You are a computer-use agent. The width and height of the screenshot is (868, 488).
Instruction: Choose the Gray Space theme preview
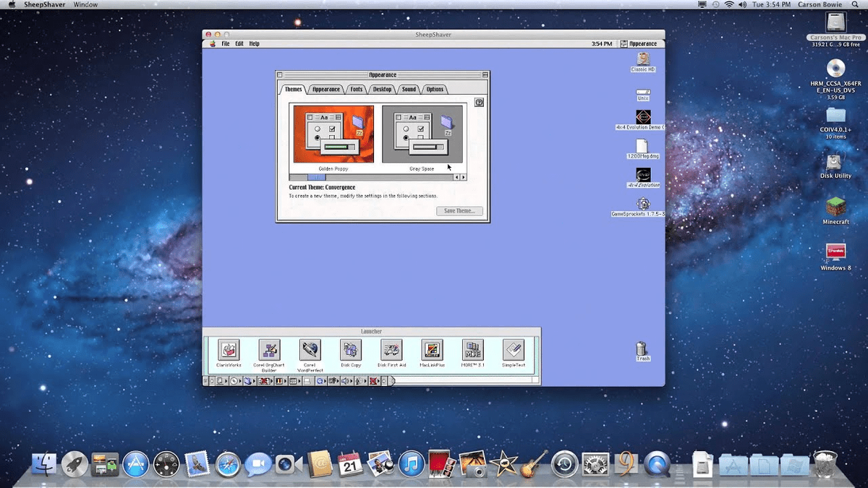point(422,134)
